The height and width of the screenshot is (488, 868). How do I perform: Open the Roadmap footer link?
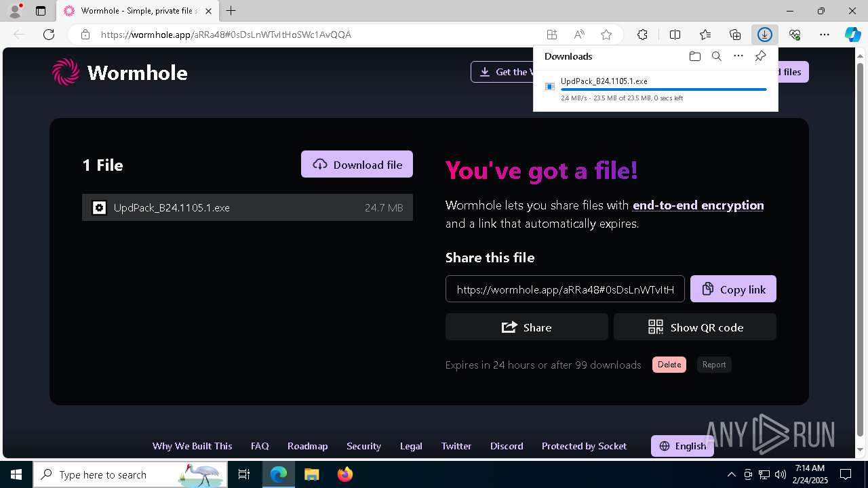point(307,446)
